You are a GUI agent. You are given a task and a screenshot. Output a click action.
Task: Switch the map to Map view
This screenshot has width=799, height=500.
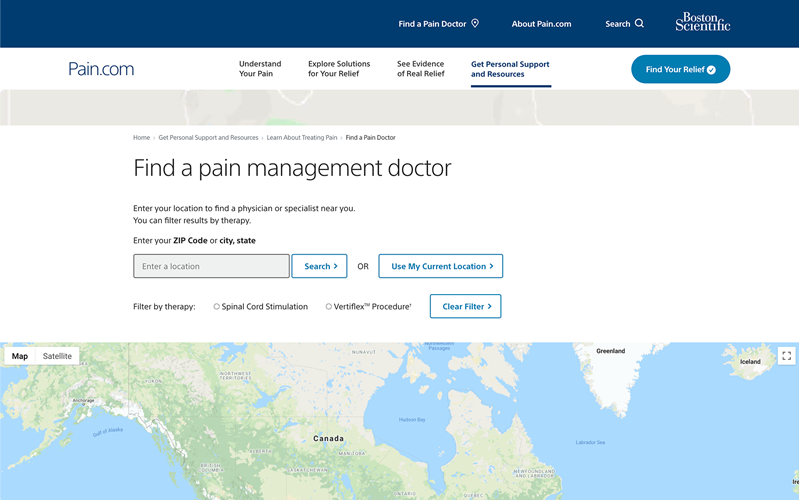point(20,356)
